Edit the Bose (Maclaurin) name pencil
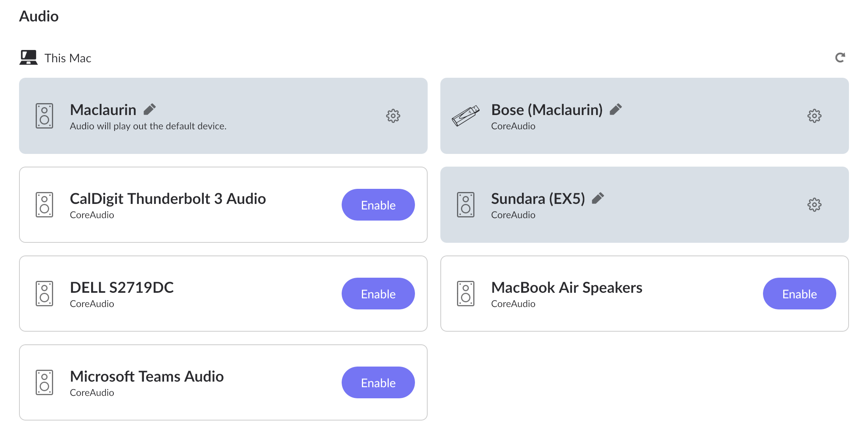 tap(616, 109)
